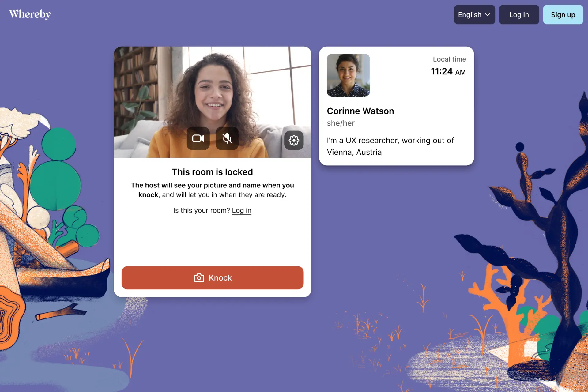Click the Is this your room question text
Screen dimensions: 588x392
point(202,210)
